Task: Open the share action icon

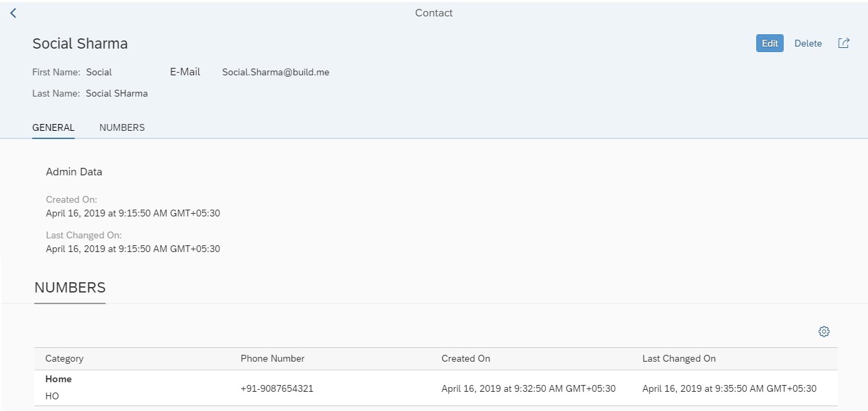Action: 844,43
